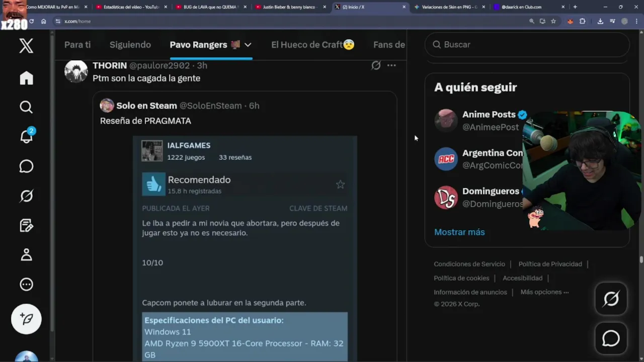View site information icon beside x.com
The image size is (644, 362).
tap(58, 21)
